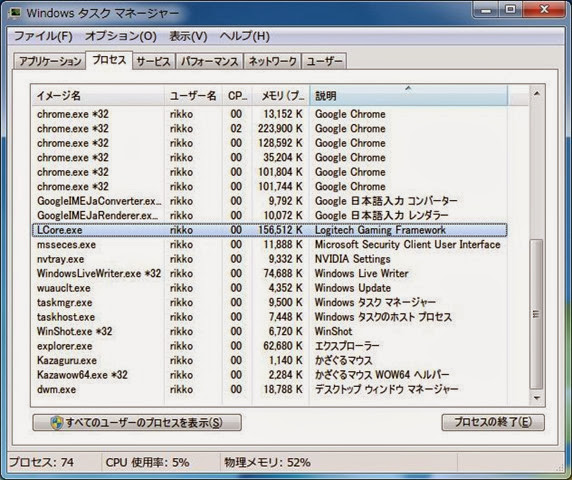This screenshot has height=480, width=572.
Task: Click すべてのユーザーのプロセスを表示 button
Action: click(137, 422)
